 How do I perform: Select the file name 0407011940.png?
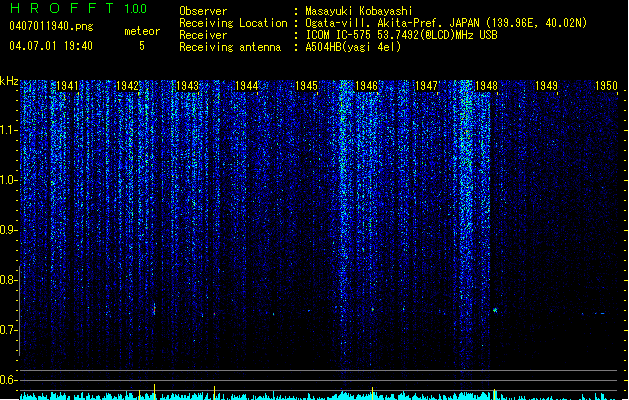pyautogui.click(x=51, y=26)
